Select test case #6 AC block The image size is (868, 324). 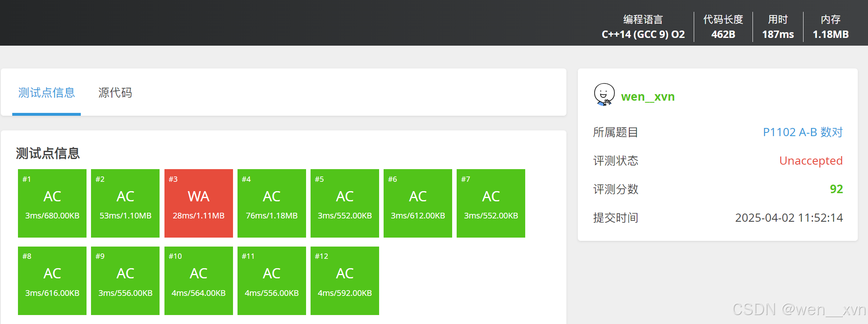coord(418,203)
